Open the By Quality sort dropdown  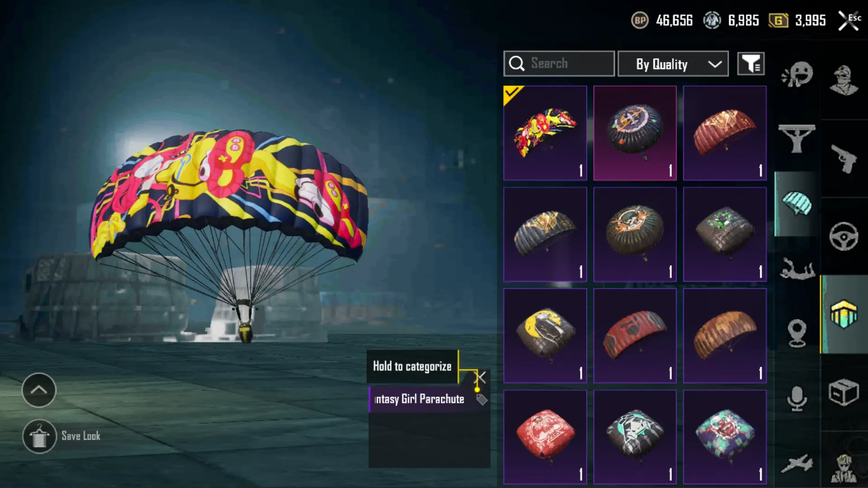(673, 64)
